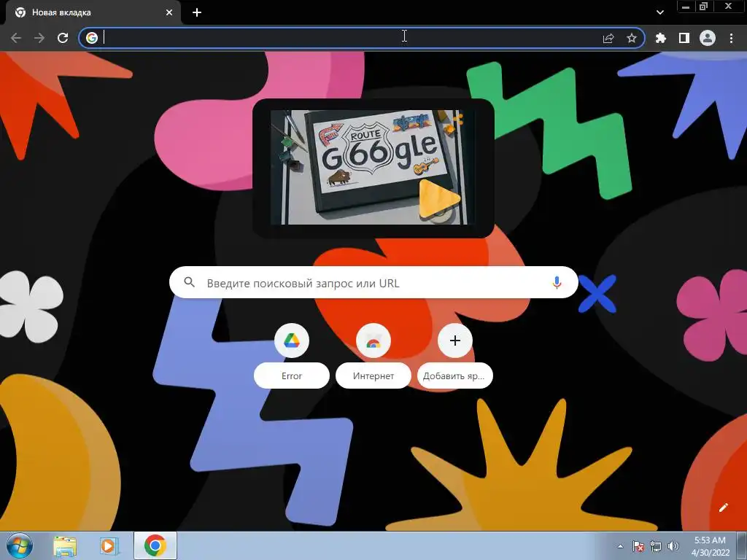Click the Error shortcut label

(x=292, y=376)
